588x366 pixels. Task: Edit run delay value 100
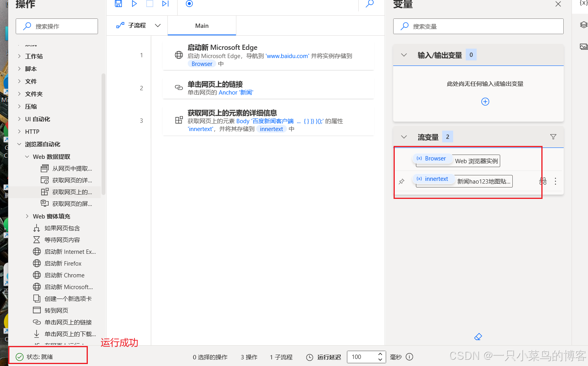(362, 357)
